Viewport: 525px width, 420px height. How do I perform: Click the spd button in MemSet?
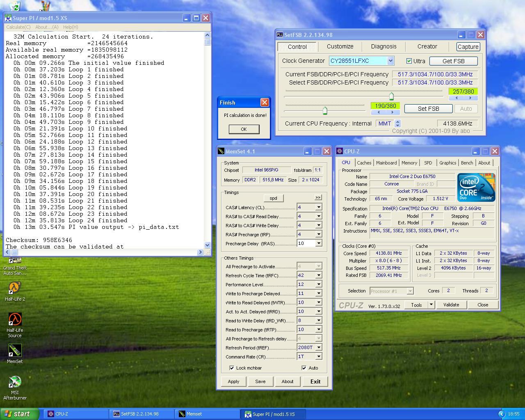pos(273,198)
